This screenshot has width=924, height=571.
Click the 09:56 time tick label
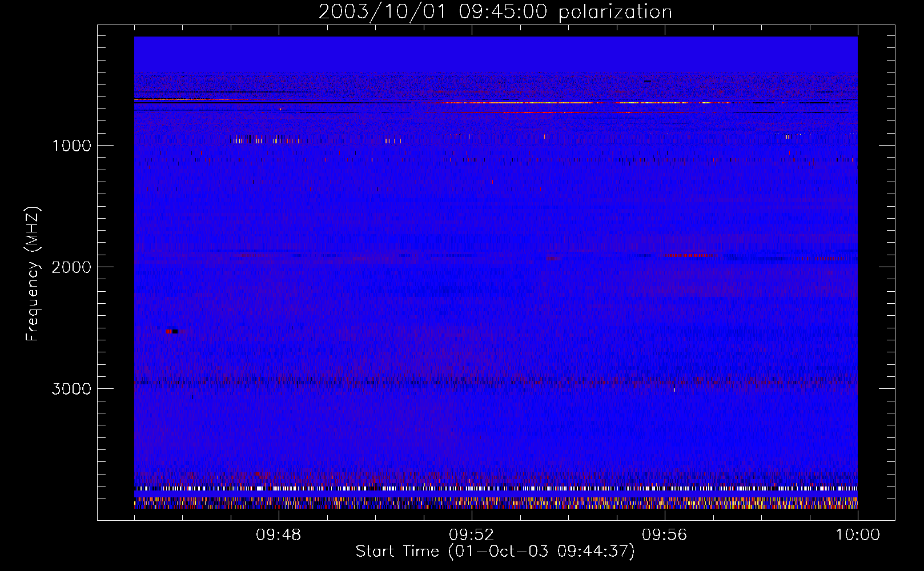tap(665, 535)
